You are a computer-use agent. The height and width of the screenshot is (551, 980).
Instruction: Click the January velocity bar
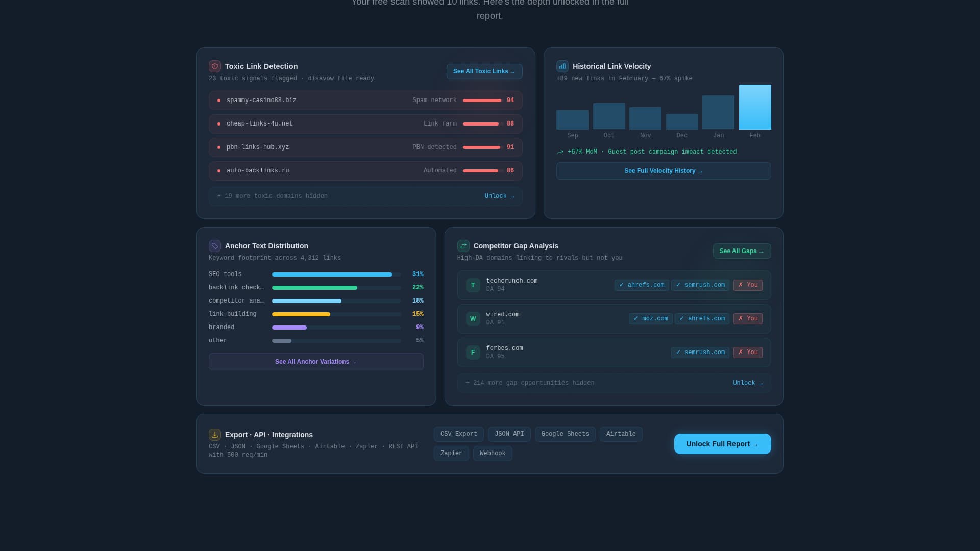pyautogui.click(x=718, y=112)
